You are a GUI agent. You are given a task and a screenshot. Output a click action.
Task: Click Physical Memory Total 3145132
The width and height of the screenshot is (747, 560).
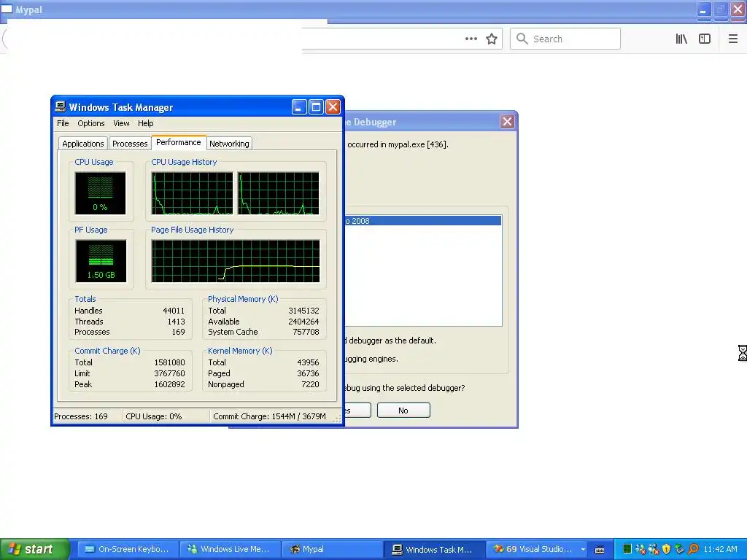303,311
